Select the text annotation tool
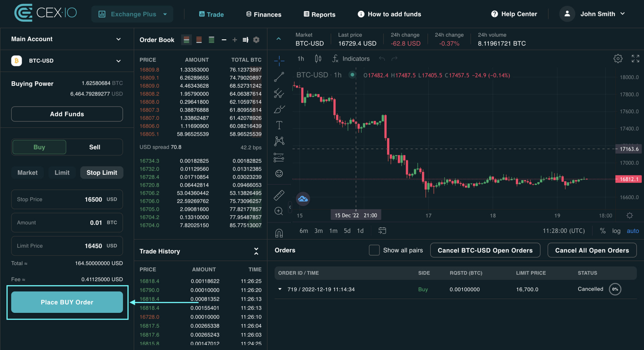The height and width of the screenshot is (350, 644). click(x=280, y=125)
